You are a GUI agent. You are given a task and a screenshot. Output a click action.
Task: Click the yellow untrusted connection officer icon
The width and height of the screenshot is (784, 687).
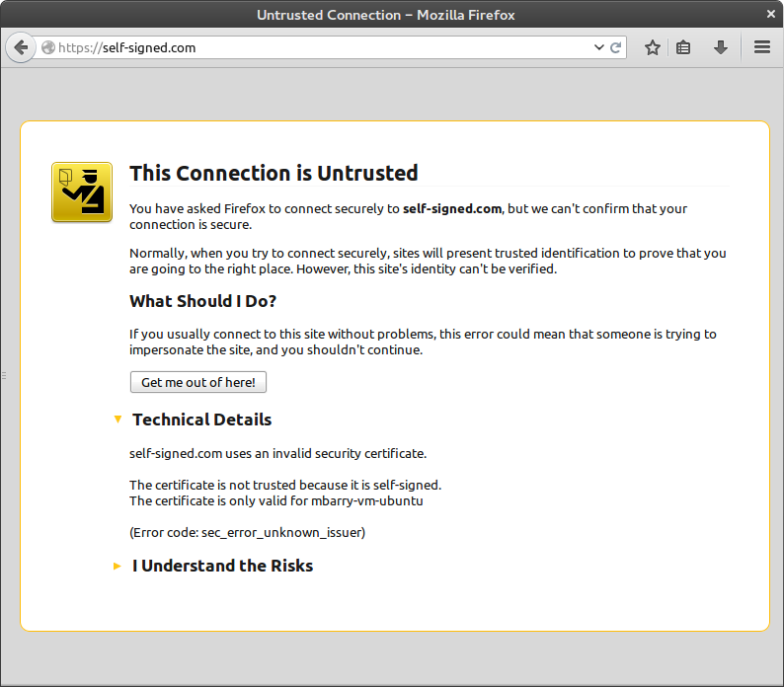(82, 192)
